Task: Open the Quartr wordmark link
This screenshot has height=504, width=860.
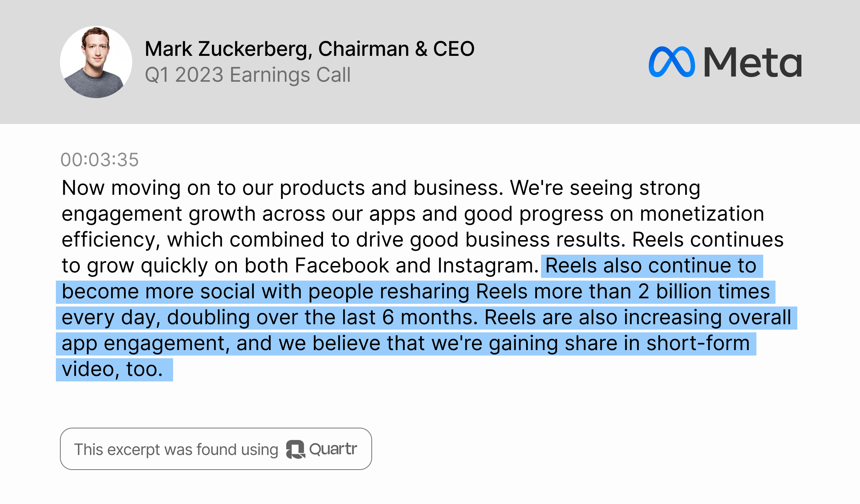Action: point(333,449)
